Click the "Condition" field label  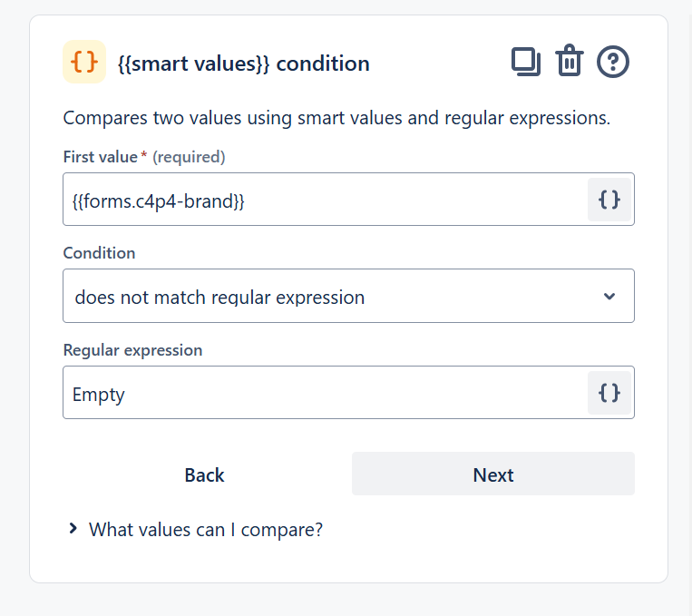(x=99, y=253)
